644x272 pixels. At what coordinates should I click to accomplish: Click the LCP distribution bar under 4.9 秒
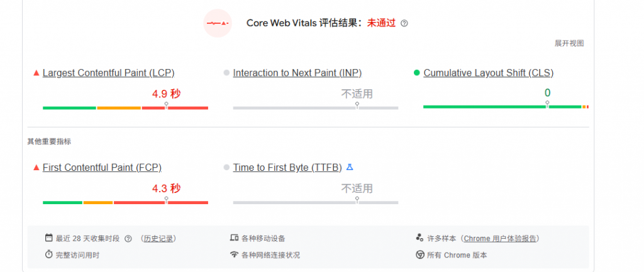(x=125, y=108)
